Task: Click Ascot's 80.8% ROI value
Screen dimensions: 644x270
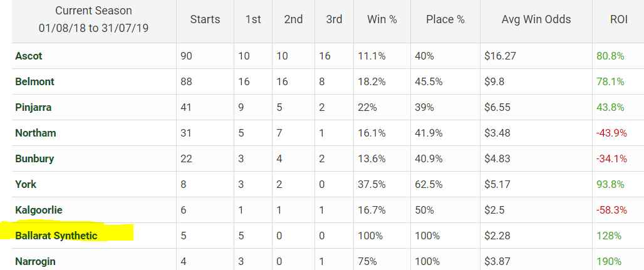Action: pos(610,56)
